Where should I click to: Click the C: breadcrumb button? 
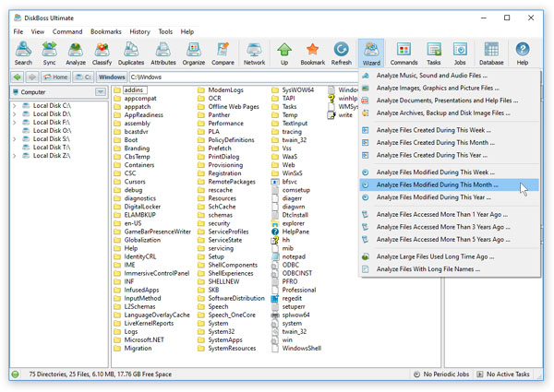tap(83, 77)
